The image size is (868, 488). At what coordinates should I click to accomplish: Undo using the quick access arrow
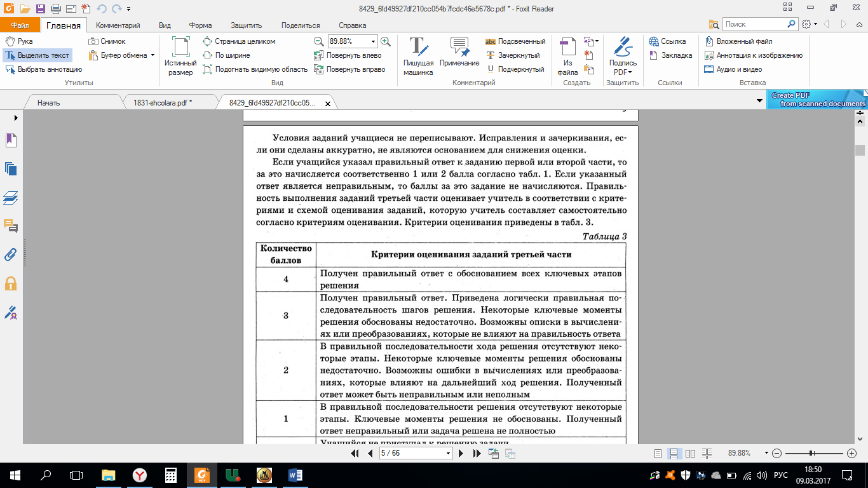coord(102,9)
